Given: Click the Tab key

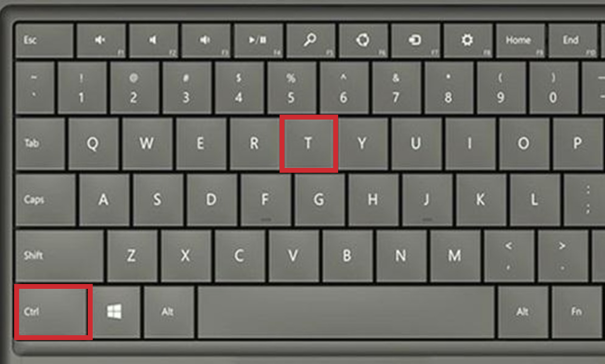Looking at the screenshot, I should point(40,143).
